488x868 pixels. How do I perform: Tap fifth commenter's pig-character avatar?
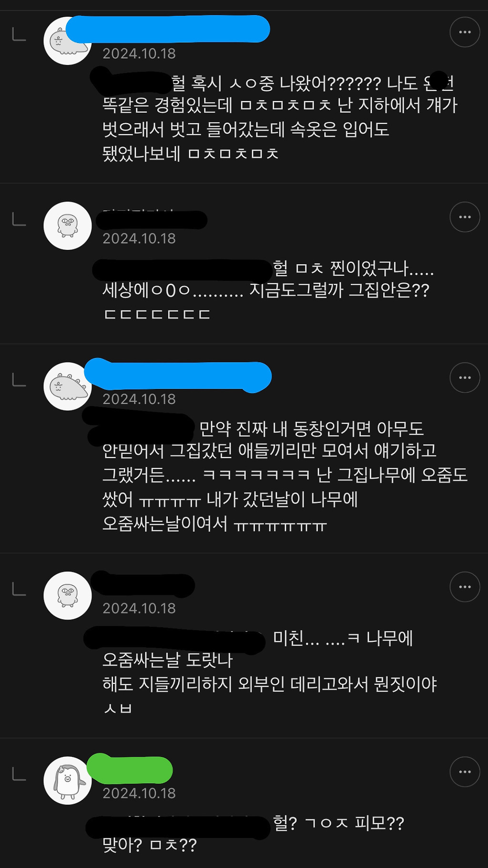point(68,780)
